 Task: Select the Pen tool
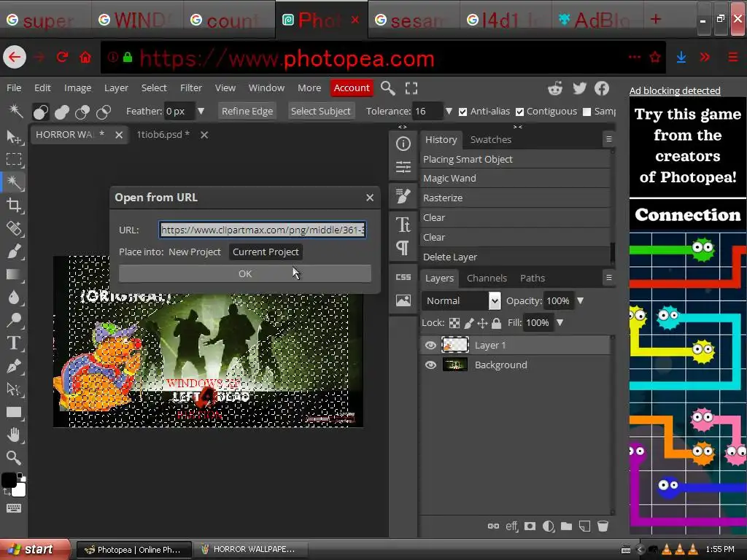pyautogui.click(x=14, y=366)
